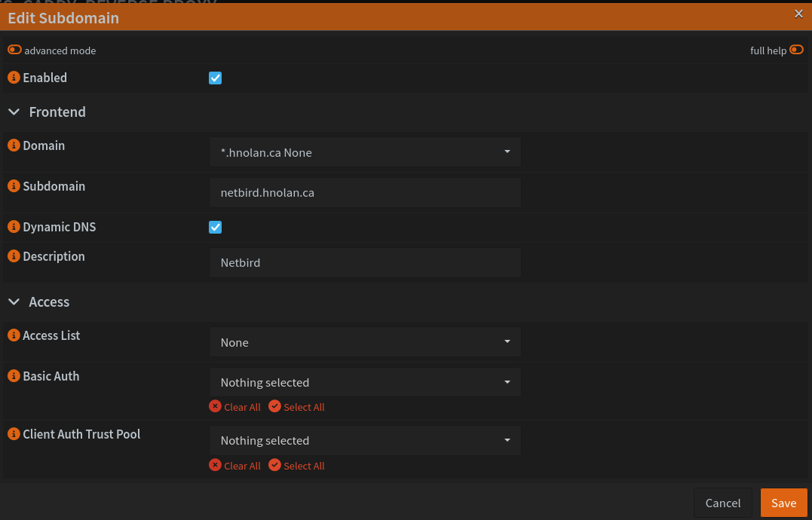Uncheck the Dynamic DNS checkbox
The height and width of the screenshot is (520, 812).
(x=215, y=227)
